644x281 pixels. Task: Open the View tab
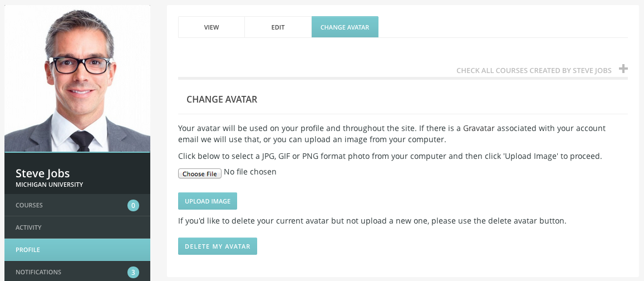(212, 27)
